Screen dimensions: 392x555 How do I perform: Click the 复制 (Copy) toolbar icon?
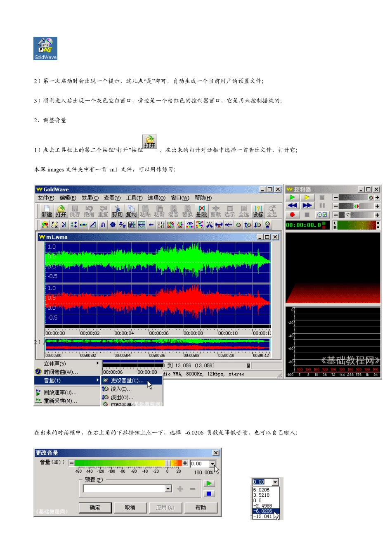coord(131,211)
